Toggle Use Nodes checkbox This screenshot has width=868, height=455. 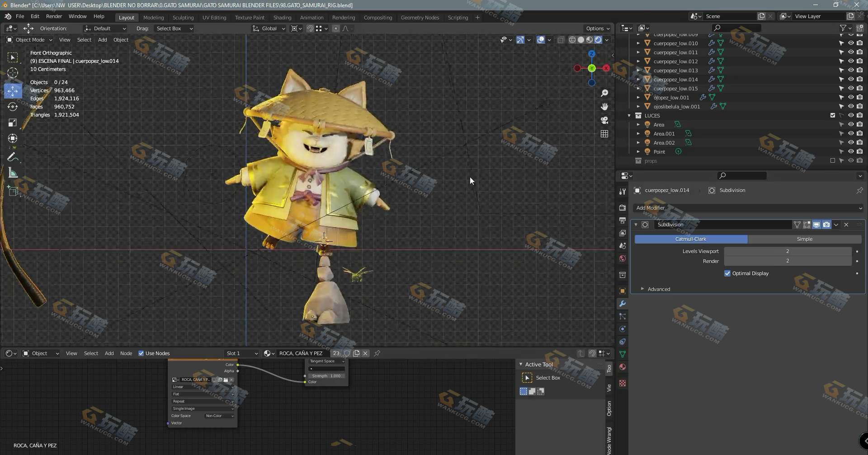pyautogui.click(x=141, y=353)
